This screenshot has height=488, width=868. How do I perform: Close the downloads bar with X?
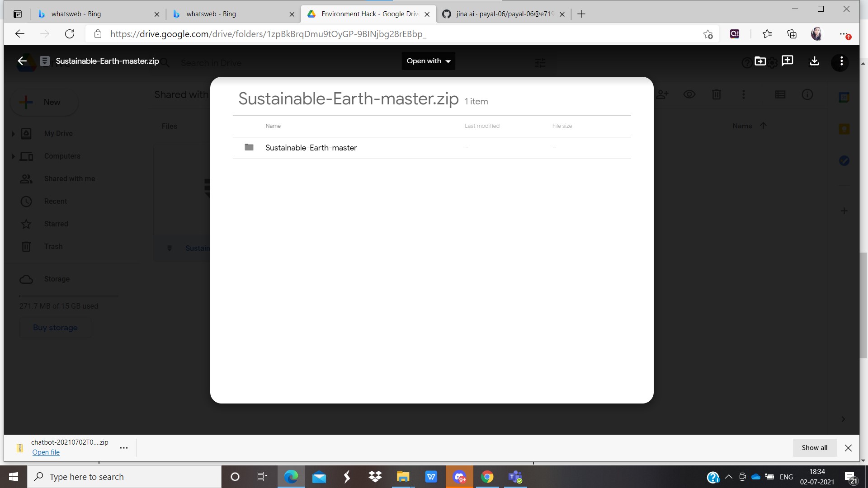pos(848,448)
